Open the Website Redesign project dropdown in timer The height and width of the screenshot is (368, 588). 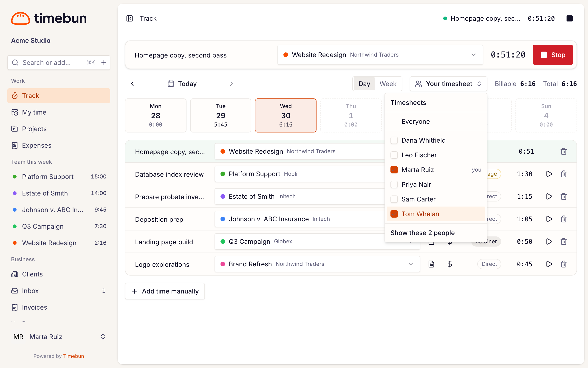(380, 55)
